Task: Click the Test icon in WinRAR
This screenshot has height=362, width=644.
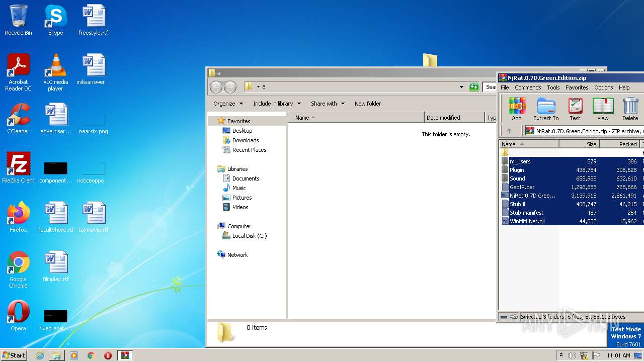Action: pyautogui.click(x=575, y=109)
